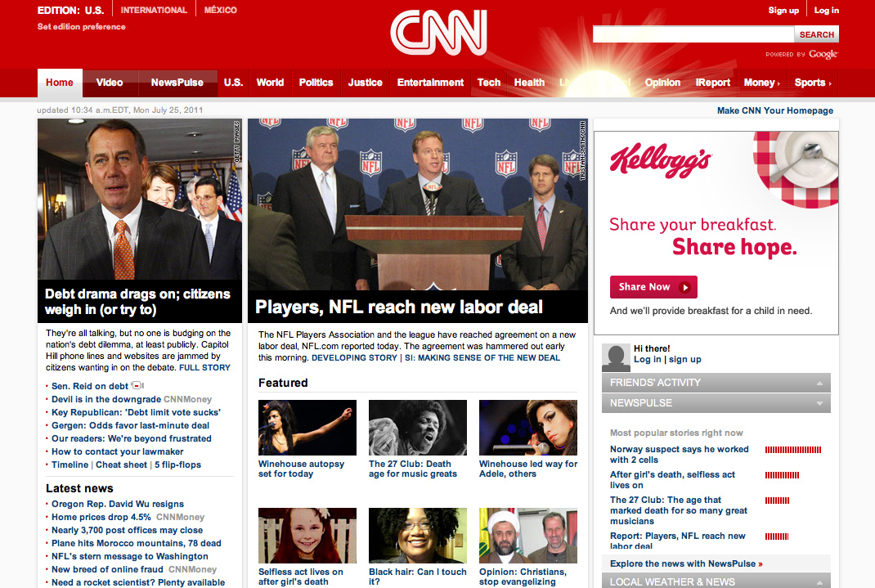Open the Video tab

(x=110, y=83)
